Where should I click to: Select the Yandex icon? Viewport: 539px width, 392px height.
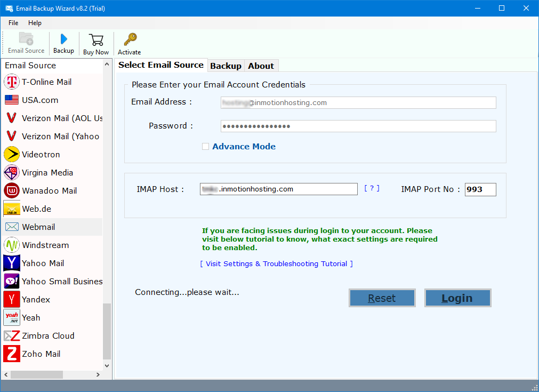(x=12, y=300)
